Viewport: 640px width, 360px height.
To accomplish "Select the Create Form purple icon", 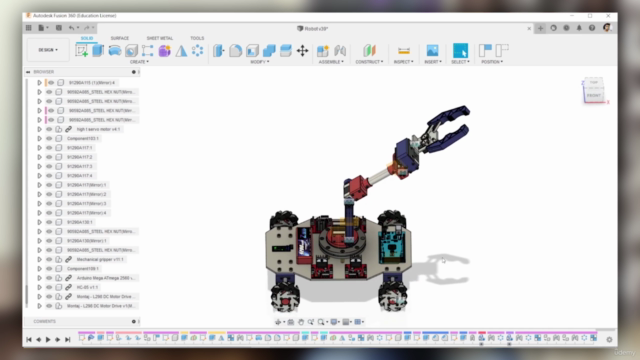I will (x=164, y=51).
